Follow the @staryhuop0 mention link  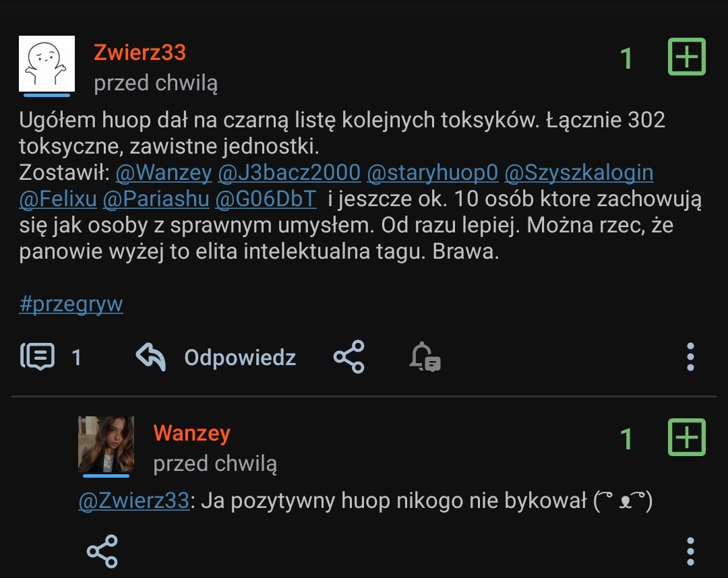point(432,172)
